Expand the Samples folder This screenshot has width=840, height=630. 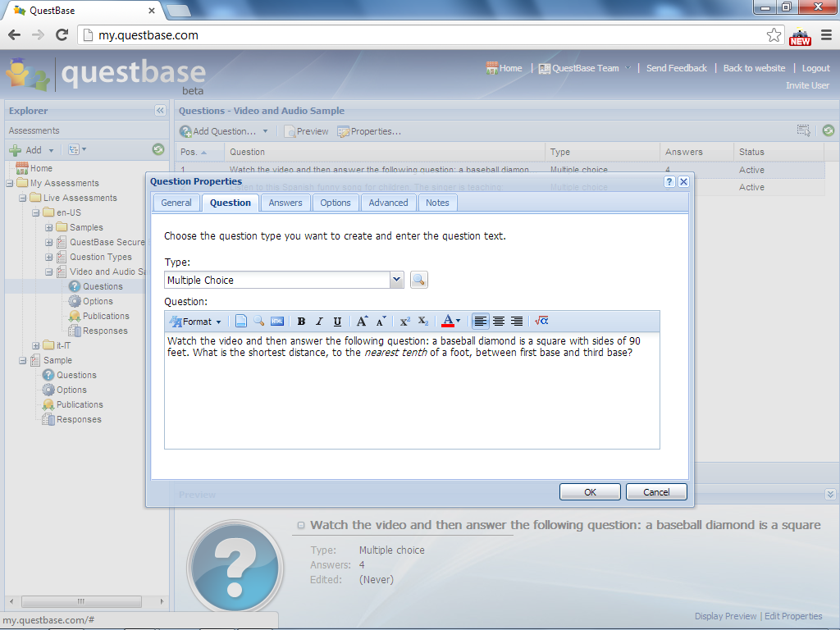[x=48, y=228]
